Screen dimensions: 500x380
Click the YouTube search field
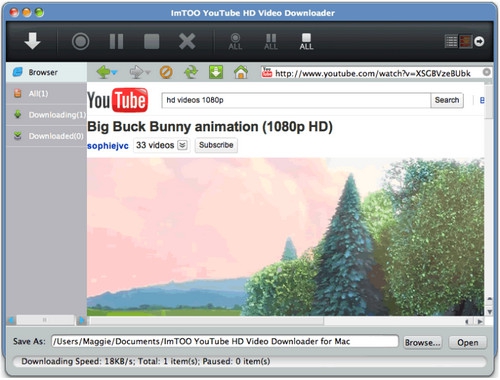[296, 100]
